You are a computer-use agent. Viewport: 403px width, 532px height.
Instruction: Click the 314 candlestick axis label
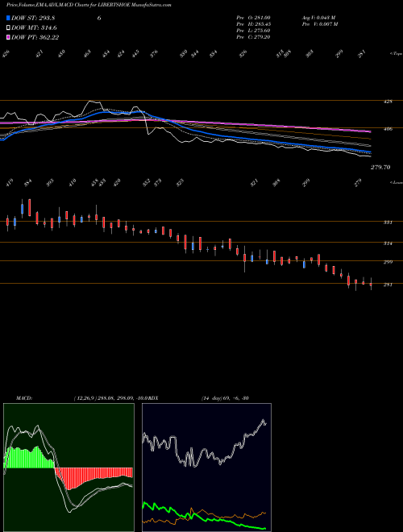coord(388,243)
